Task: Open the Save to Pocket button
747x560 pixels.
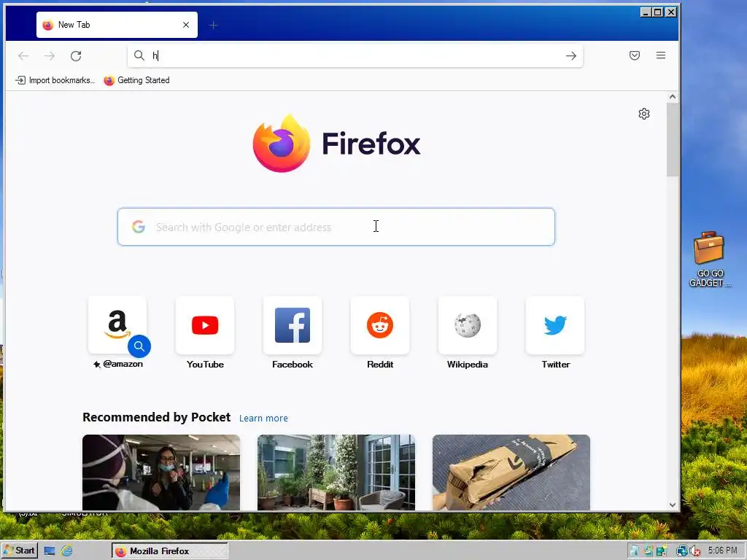Action: (x=634, y=55)
